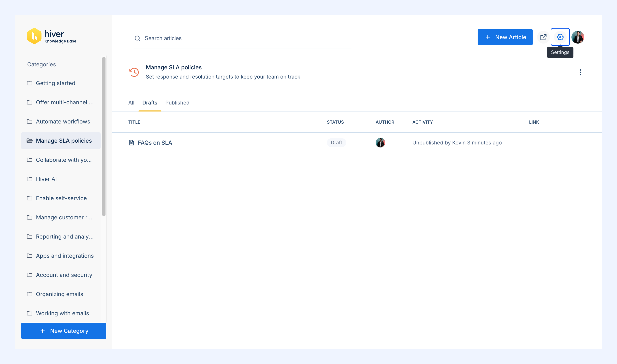Image resolution: width=617 pixels, height=364 pixels.
Task: Open Account and security category
Action: (x=61, y=275)
